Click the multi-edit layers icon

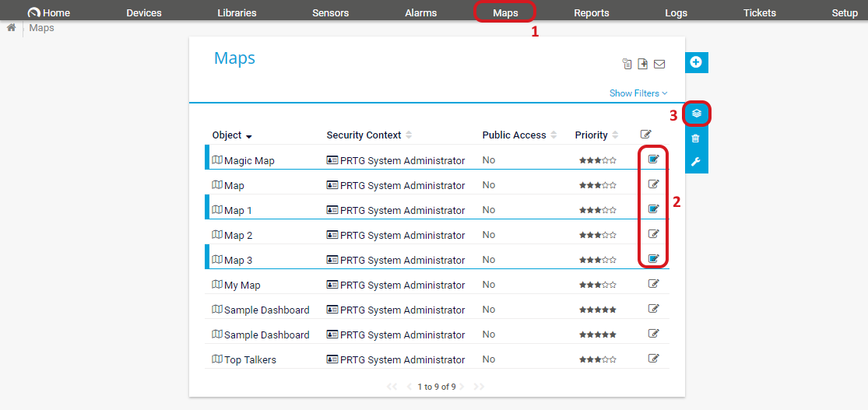coord(696,114)
